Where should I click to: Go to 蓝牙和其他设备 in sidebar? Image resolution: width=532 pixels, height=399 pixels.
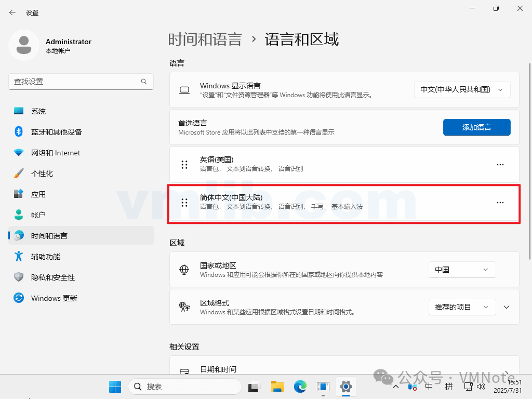pos(56,132)
